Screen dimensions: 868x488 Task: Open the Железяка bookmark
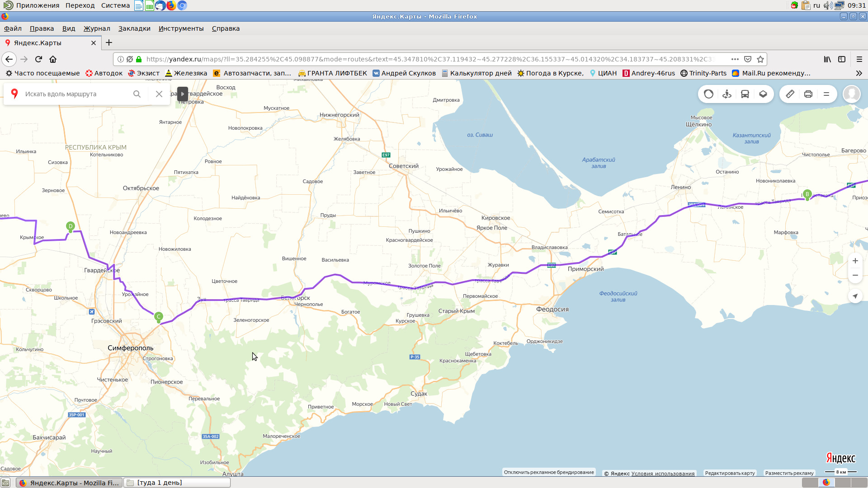click(x=186, y=73)
